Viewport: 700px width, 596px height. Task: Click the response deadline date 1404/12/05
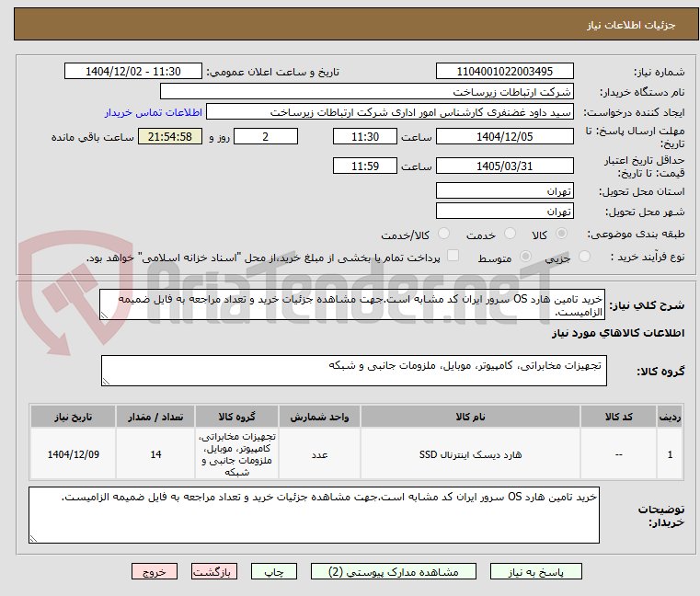pos(504,137)
